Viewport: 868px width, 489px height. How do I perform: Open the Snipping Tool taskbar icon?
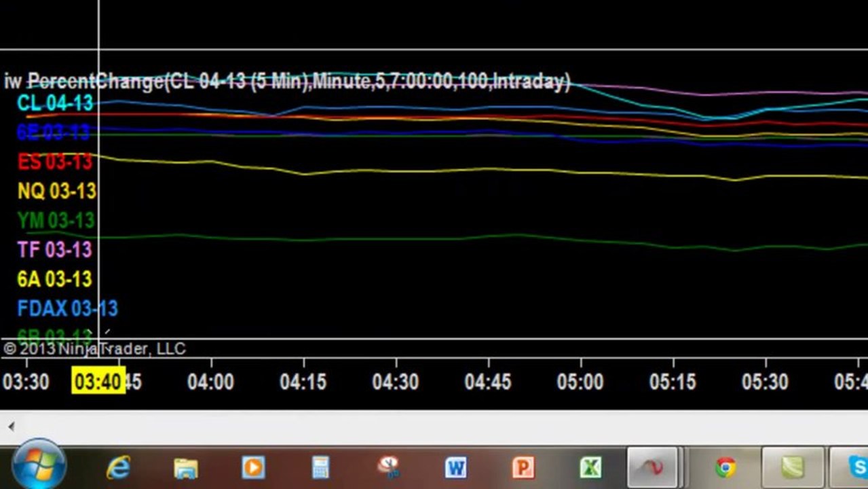(x=388, y=467)
